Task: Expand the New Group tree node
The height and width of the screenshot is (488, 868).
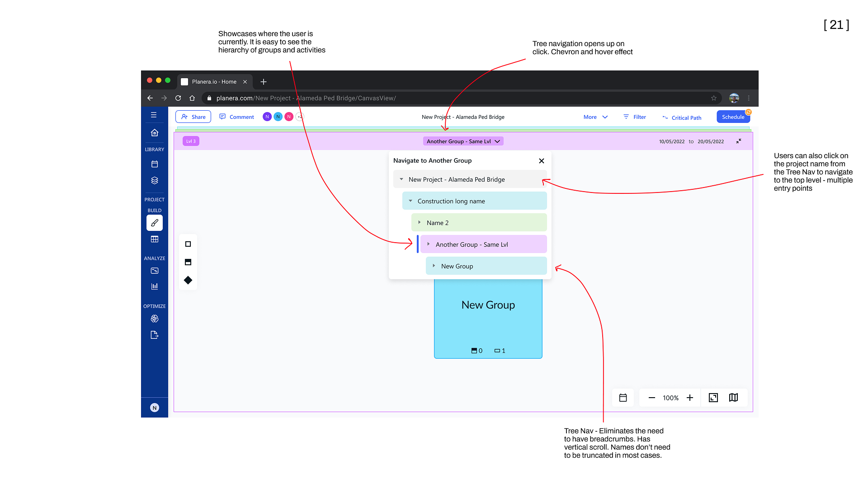Action: 434,266
